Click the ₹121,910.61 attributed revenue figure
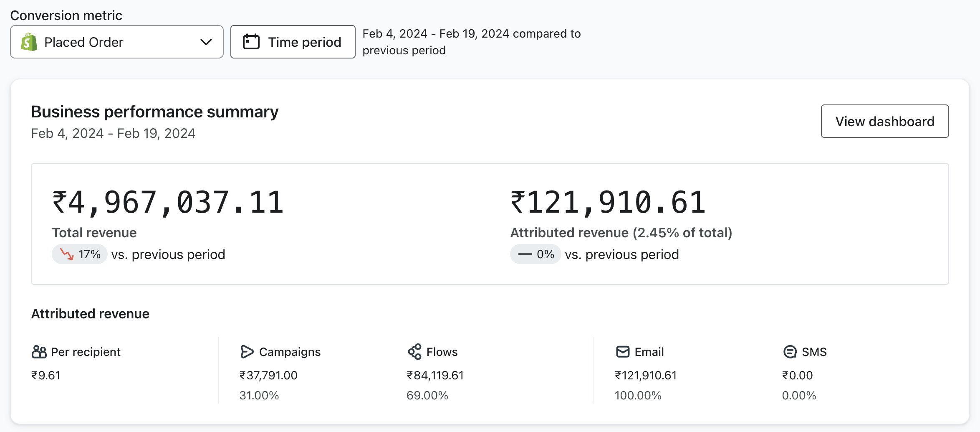The width and height of the screenshot is (980, 432). click(x=608, y=203)
